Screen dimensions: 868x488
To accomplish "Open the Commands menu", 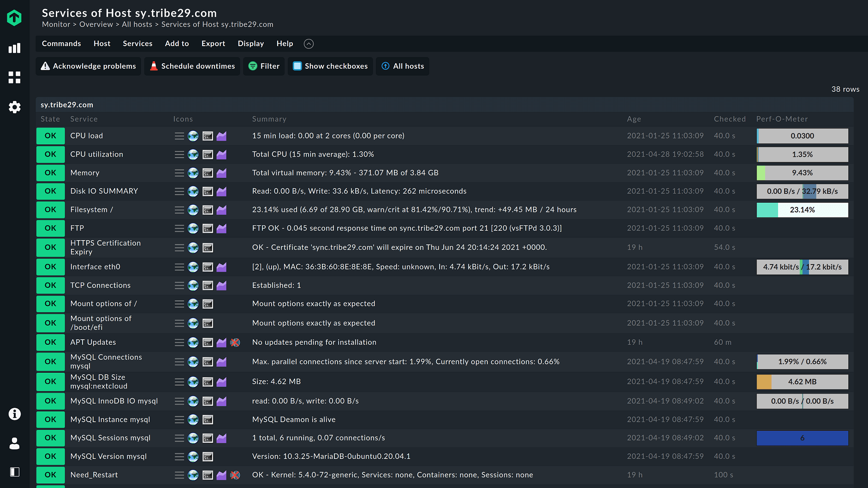I will pos(61,43).
